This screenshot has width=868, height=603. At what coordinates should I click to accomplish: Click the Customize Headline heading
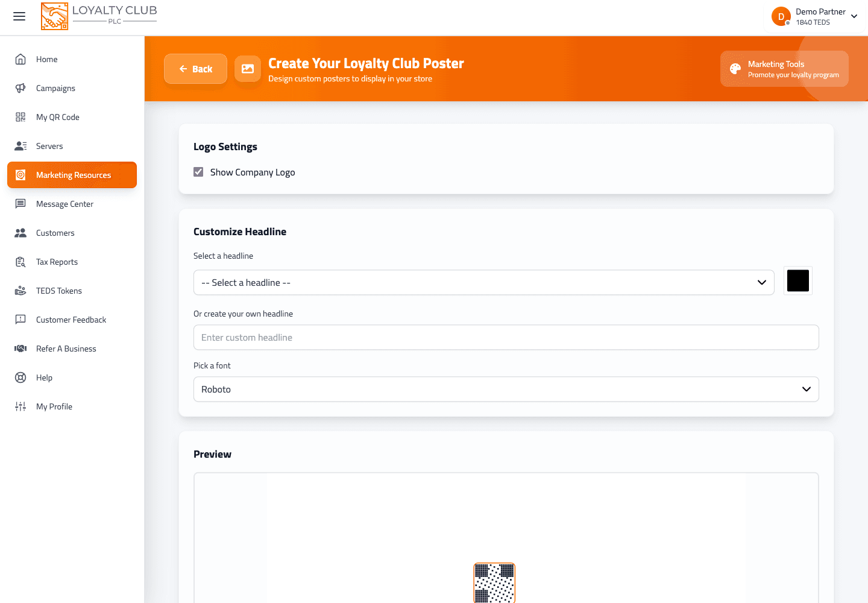pyautogui.click(x=240, y=232)
